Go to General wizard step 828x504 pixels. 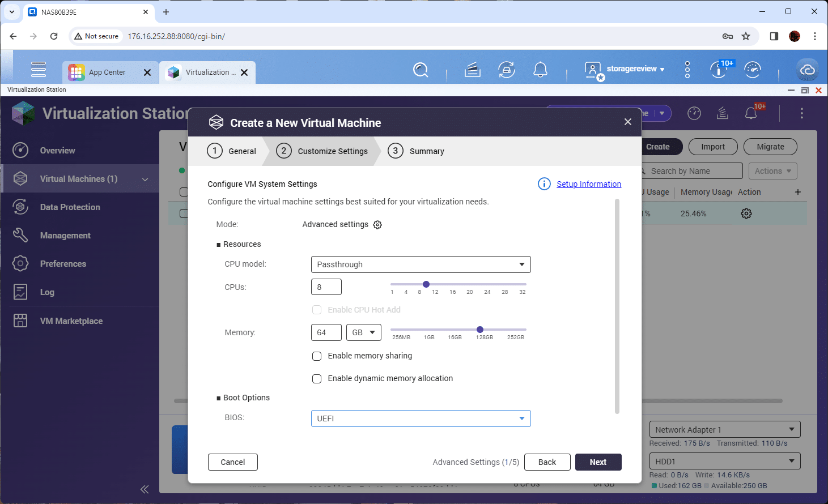coord(232,151)
